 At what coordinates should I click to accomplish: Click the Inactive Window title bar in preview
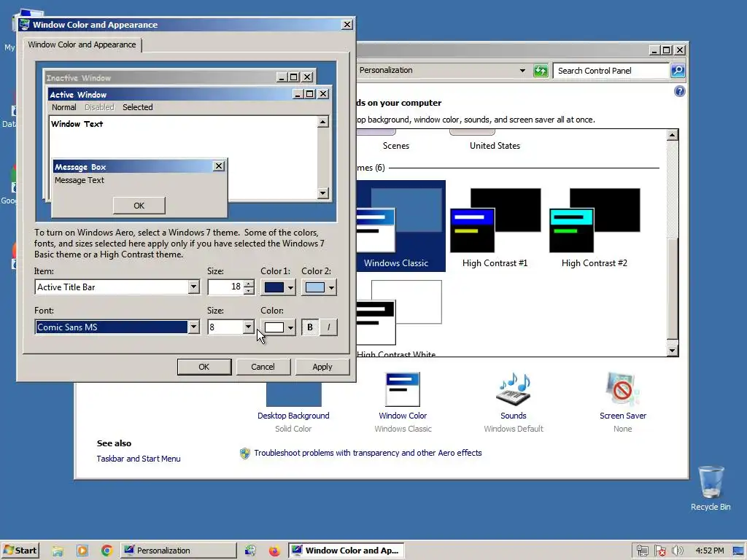point(160,77)
